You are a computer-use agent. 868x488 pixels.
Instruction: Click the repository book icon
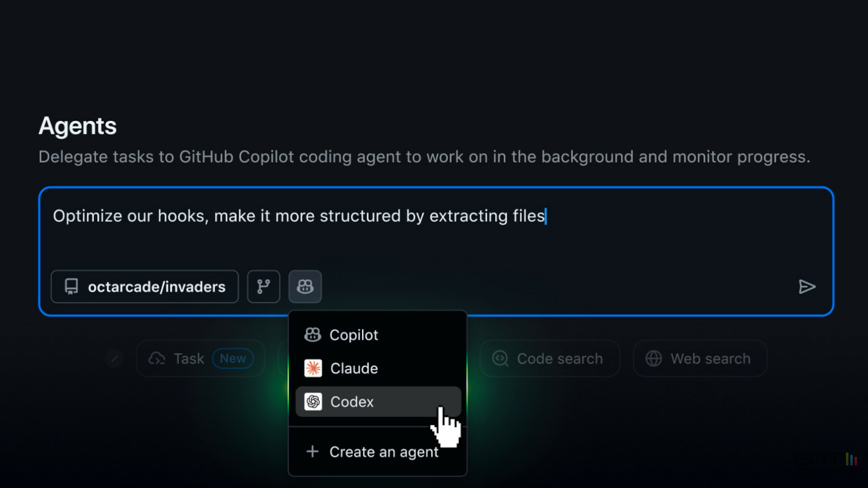[x=71, y=287]
